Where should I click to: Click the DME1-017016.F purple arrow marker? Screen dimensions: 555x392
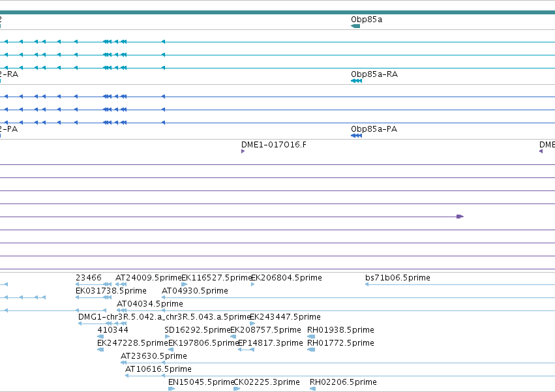[243, 151]
